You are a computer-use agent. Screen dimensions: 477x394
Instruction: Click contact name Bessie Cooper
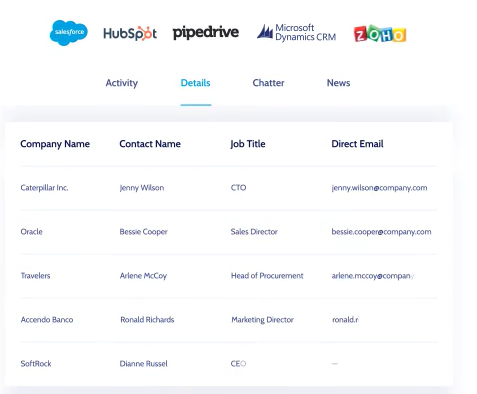click(x=144, y=232)
